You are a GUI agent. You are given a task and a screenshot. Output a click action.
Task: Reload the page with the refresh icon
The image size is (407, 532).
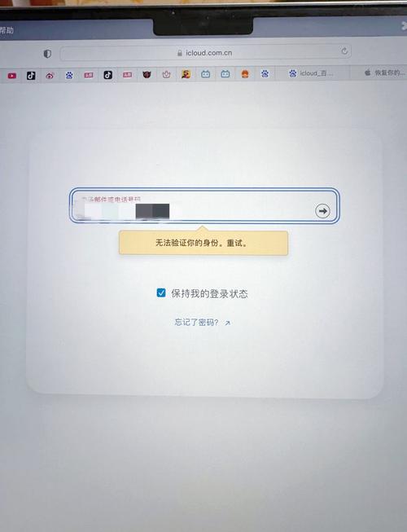click(344, 51)
